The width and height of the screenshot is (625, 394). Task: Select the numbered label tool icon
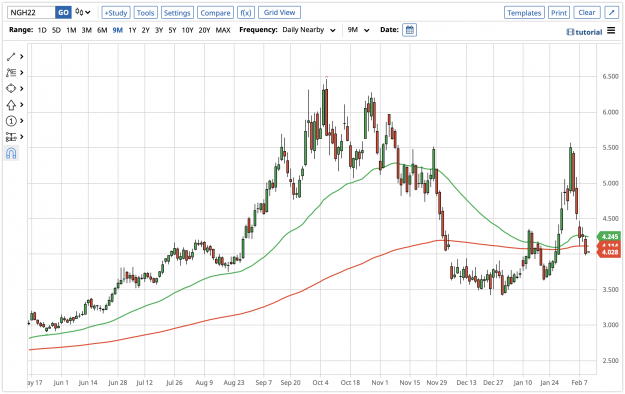coord(11,121)
